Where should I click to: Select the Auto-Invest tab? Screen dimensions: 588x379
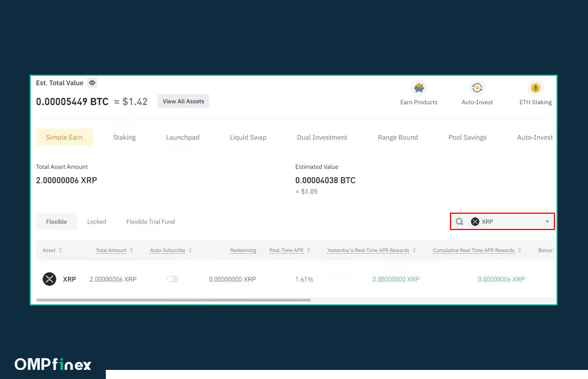(x=535, y=137)
